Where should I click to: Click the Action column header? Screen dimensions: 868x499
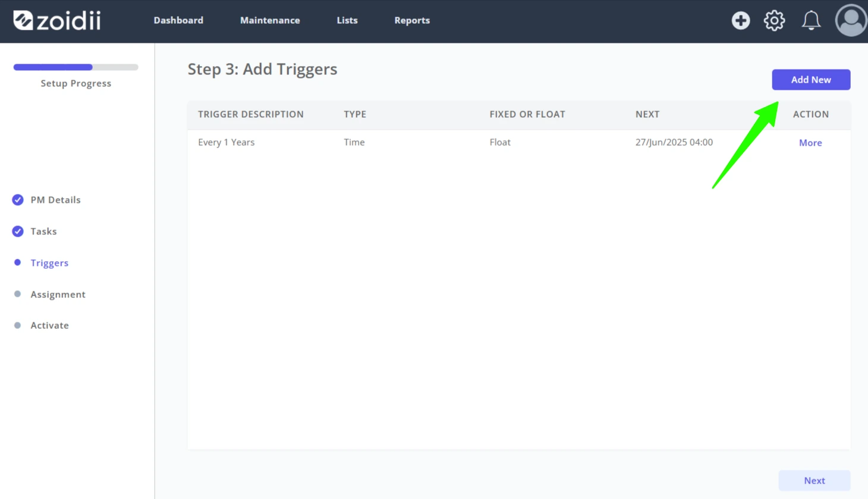[811, 114]
